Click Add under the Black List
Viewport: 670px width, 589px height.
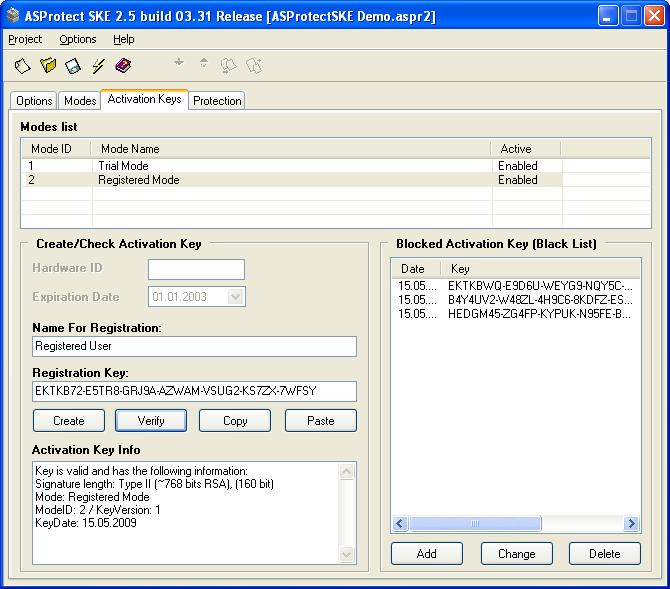(x=426, y=553)
